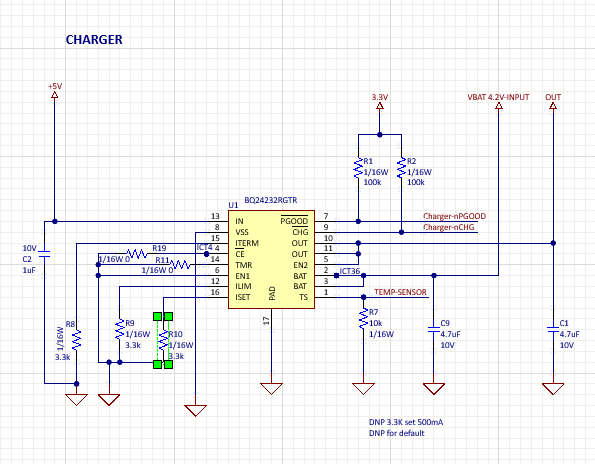Click the R7 10k value text

click(376, 323)
